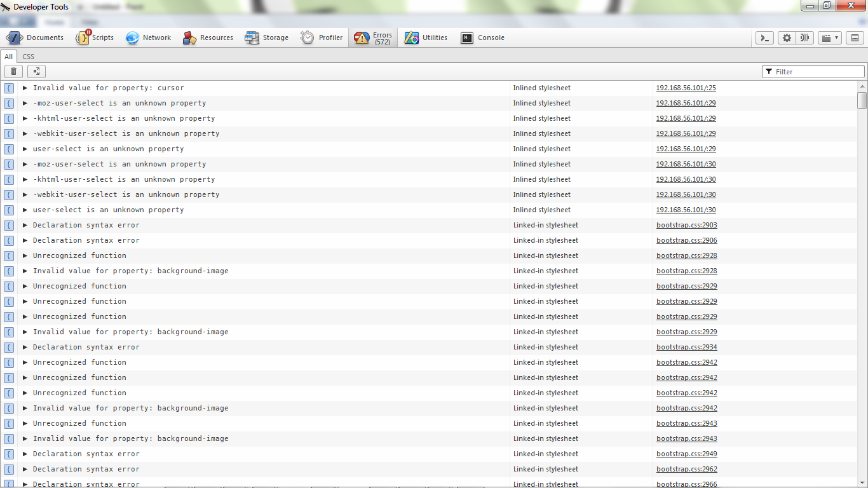Open the 192.168.56.101/:25 source link

click(686, 88)
